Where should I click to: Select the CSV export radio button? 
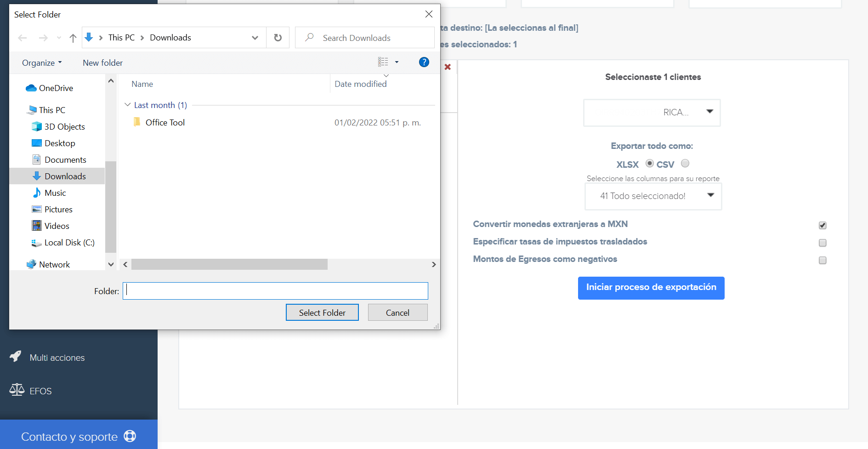pos(685,163)
